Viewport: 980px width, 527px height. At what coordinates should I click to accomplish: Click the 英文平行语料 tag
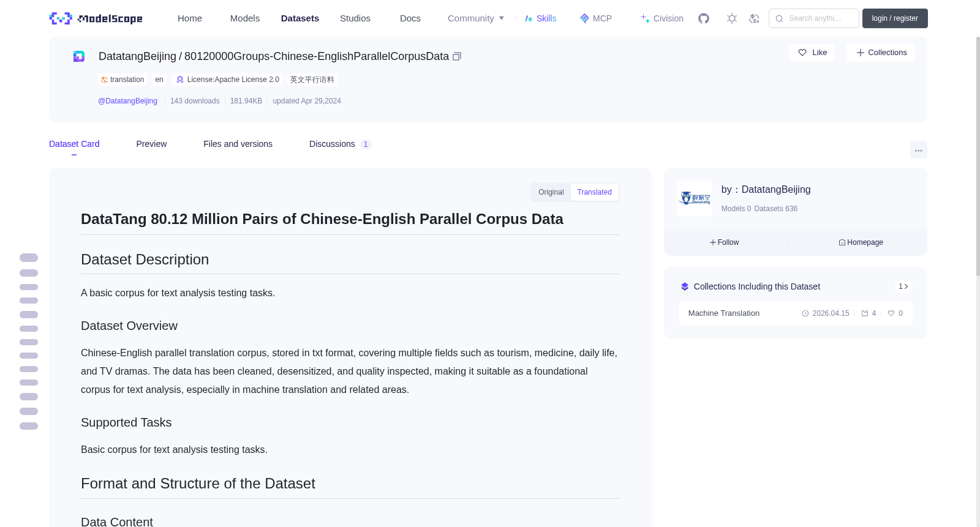tap(312, 80)
